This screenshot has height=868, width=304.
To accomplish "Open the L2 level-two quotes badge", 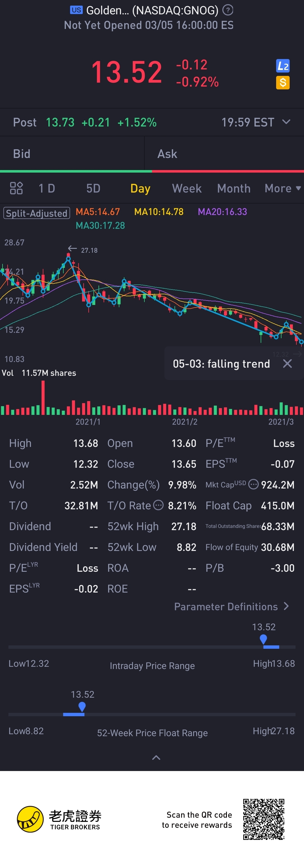I will [x=283, y=66].
